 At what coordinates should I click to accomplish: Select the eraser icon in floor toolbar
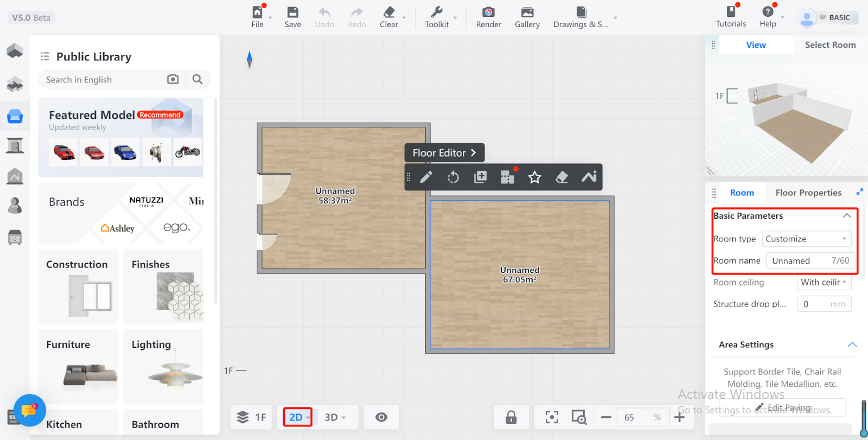[561, 177]
